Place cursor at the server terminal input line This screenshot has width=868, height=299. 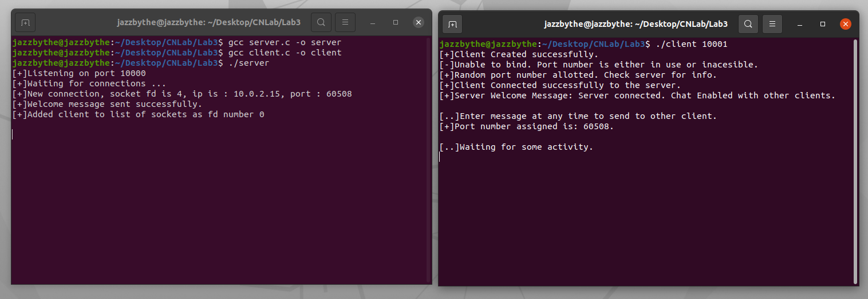click(x=13, y=134)
